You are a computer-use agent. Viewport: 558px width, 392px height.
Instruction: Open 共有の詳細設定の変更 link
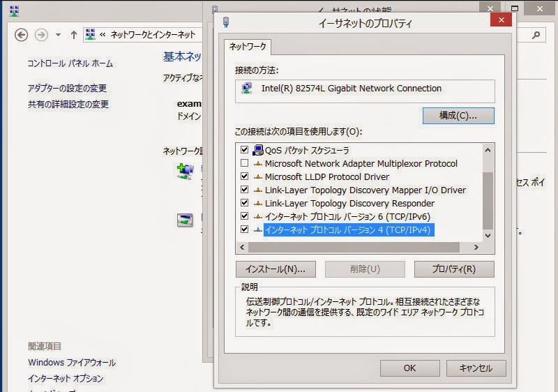68,104
